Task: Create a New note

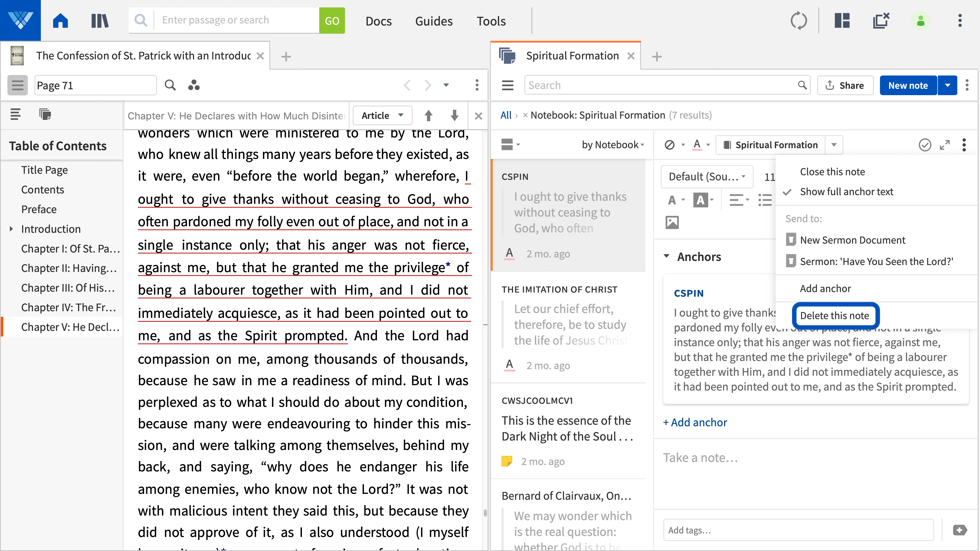Action: point(908,85)
